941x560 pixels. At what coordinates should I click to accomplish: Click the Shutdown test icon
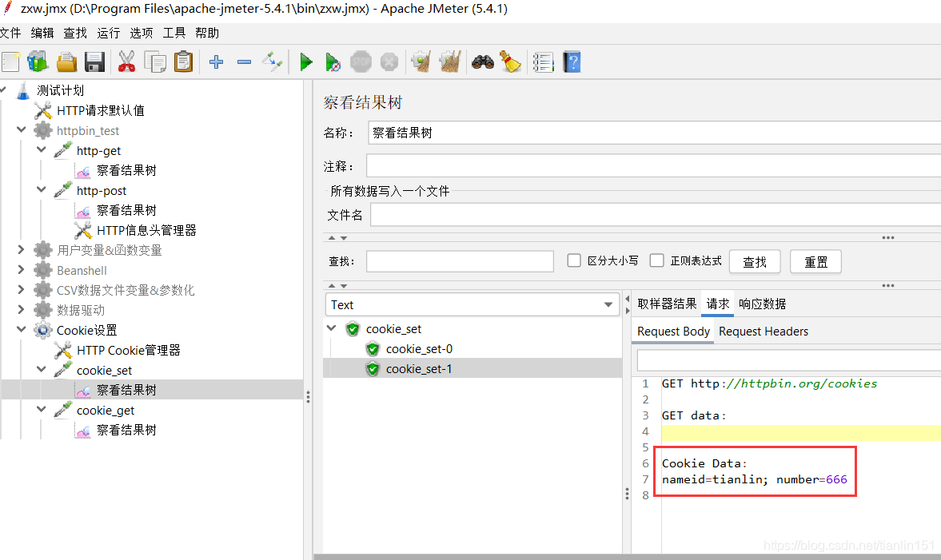pos(389,62)
